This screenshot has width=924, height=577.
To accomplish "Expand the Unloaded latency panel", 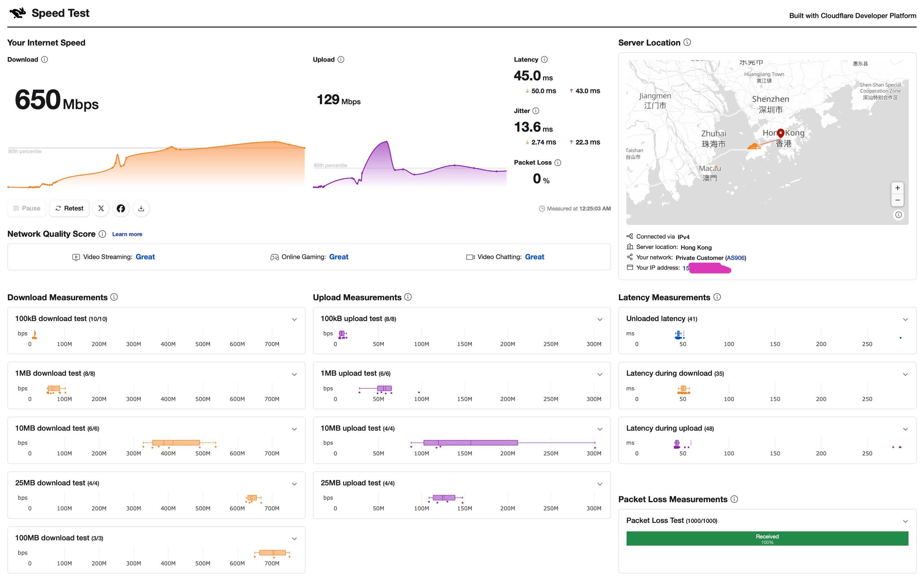I will [905, 319].
